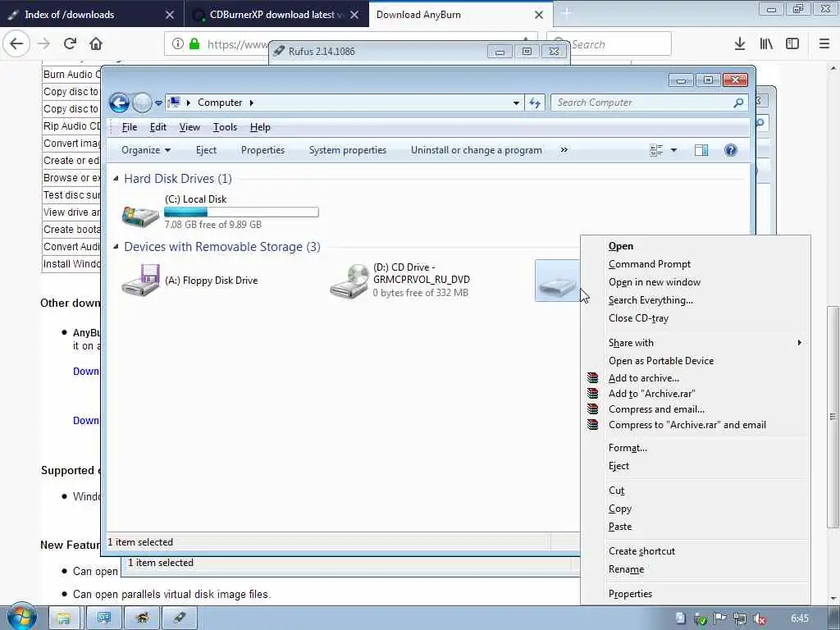Open the Help menu

[260, 127]
